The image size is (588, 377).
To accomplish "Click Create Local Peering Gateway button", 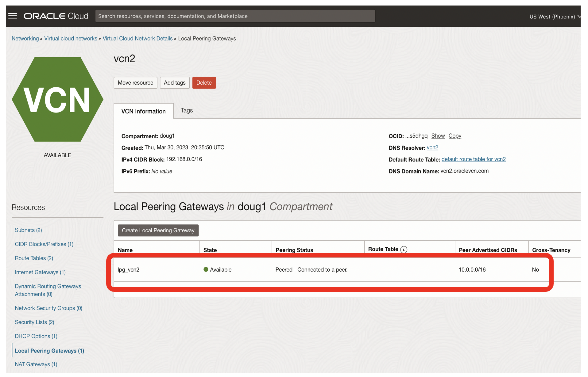I will coord(158,230).
